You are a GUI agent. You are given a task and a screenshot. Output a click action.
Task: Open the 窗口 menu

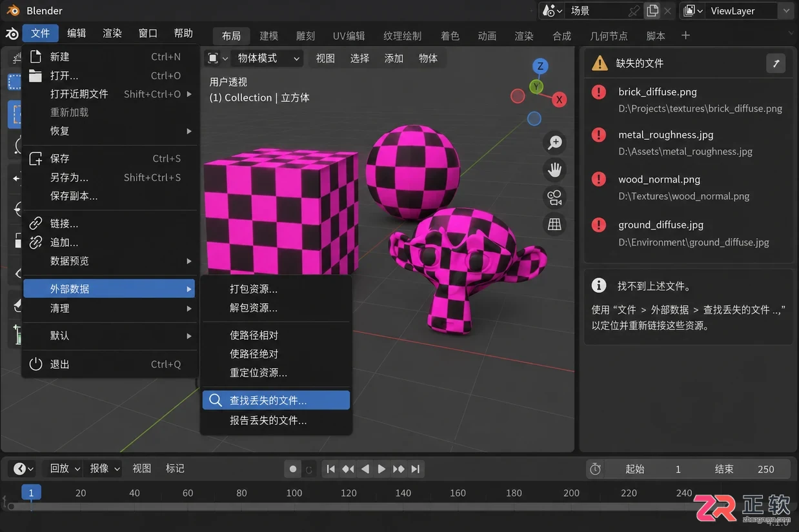[x=148, y=34]
